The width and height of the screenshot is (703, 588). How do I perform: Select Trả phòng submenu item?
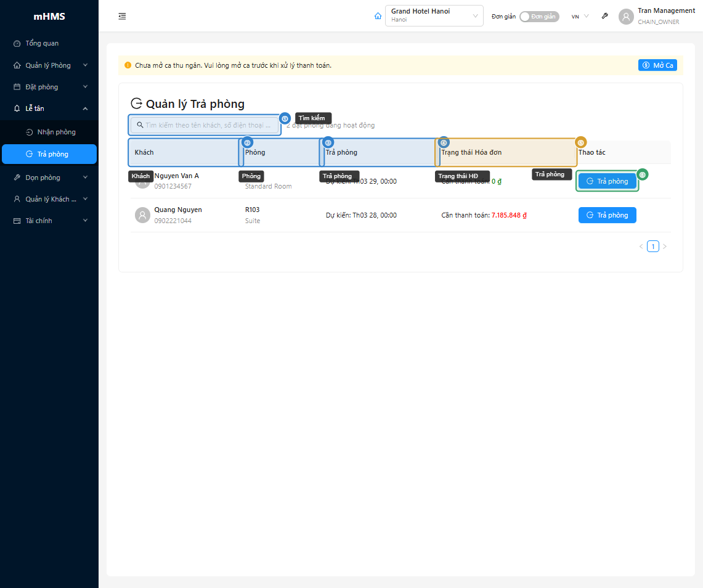[49, 154]
